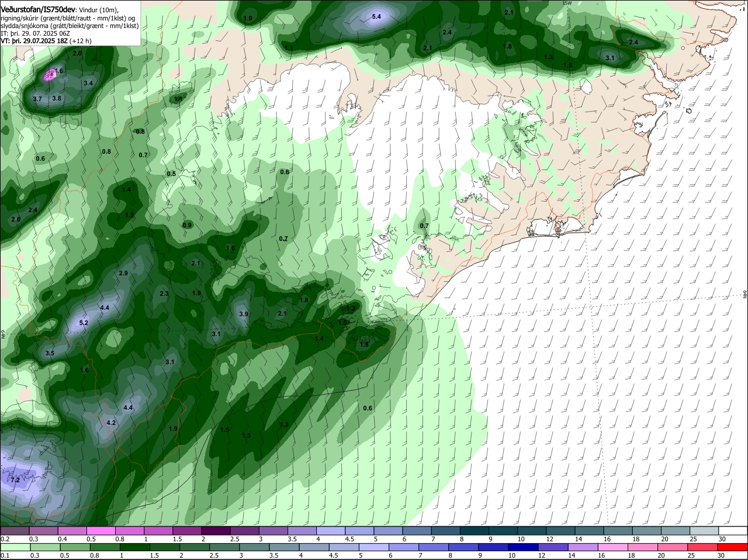Click the 4.2 precipitation value on the map
The height and width of the screenshot is (560, 748).
pyautogui.click(x=111, y=423)
